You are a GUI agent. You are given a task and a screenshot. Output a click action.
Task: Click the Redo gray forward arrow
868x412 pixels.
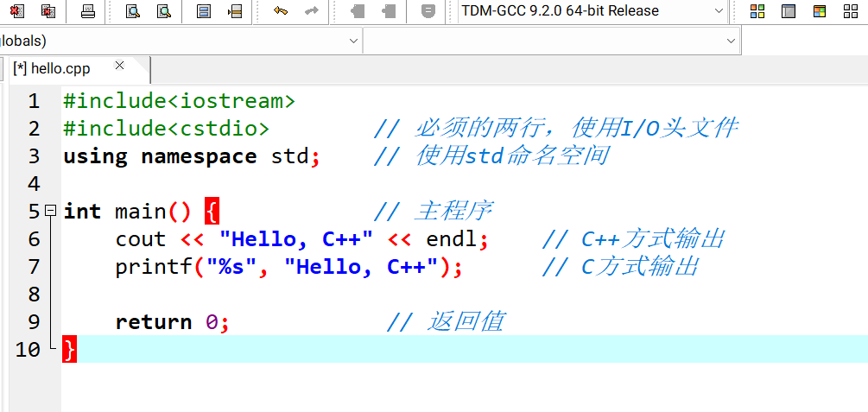tap(311, 11)
